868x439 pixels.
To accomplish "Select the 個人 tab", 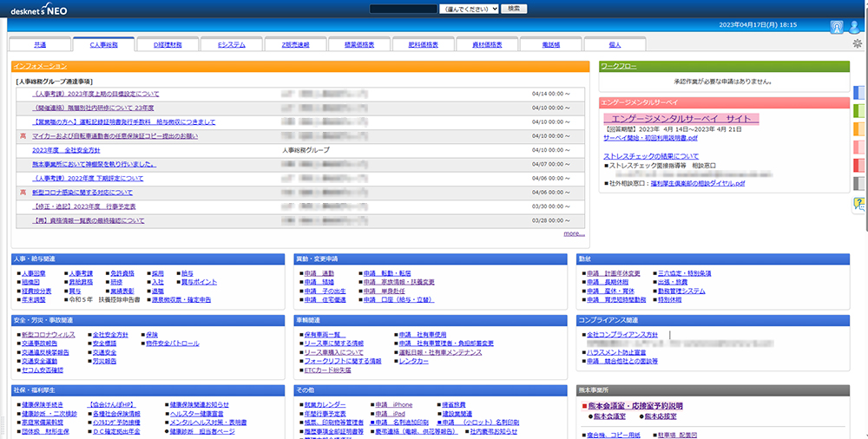I will pos(615,44).
